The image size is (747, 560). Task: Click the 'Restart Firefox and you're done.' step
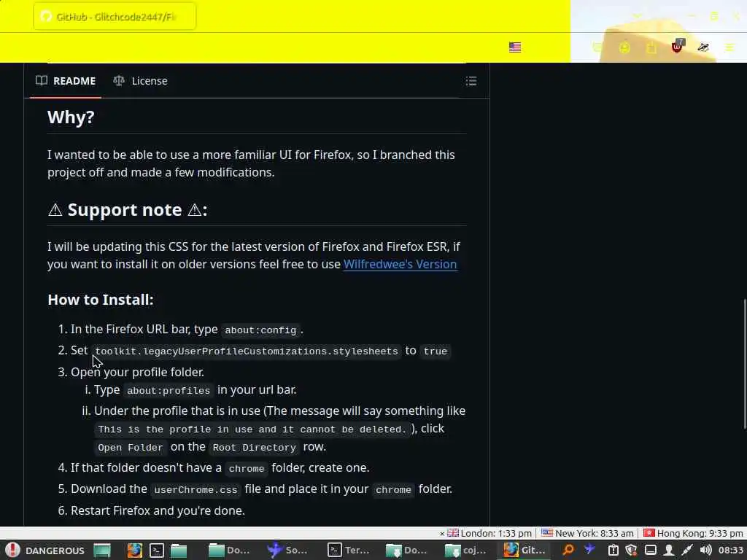tap(158, 510)
